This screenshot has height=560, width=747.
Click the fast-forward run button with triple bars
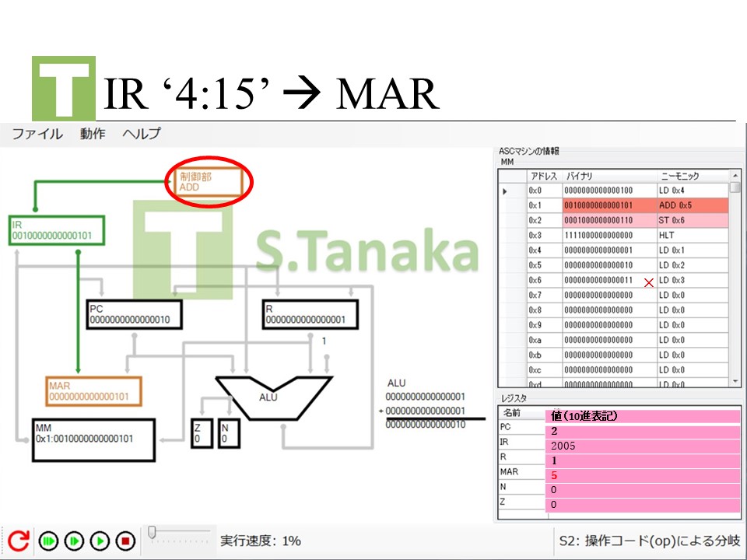click(48, 541)
